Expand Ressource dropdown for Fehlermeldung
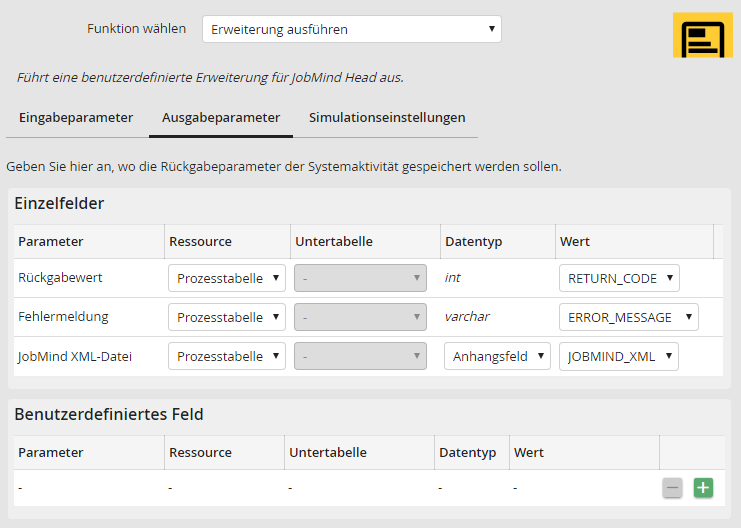Viewport: 741px width, 528px height. (227, 317)
